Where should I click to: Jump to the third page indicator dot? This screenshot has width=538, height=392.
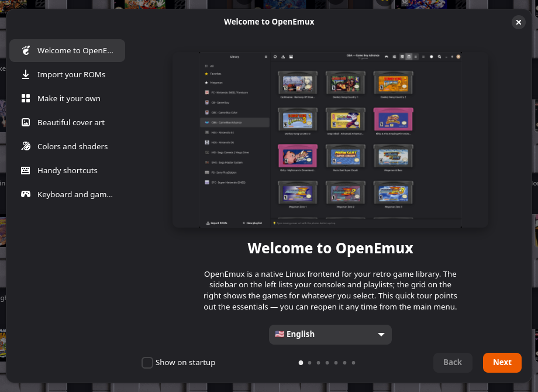tap(318, 363)
